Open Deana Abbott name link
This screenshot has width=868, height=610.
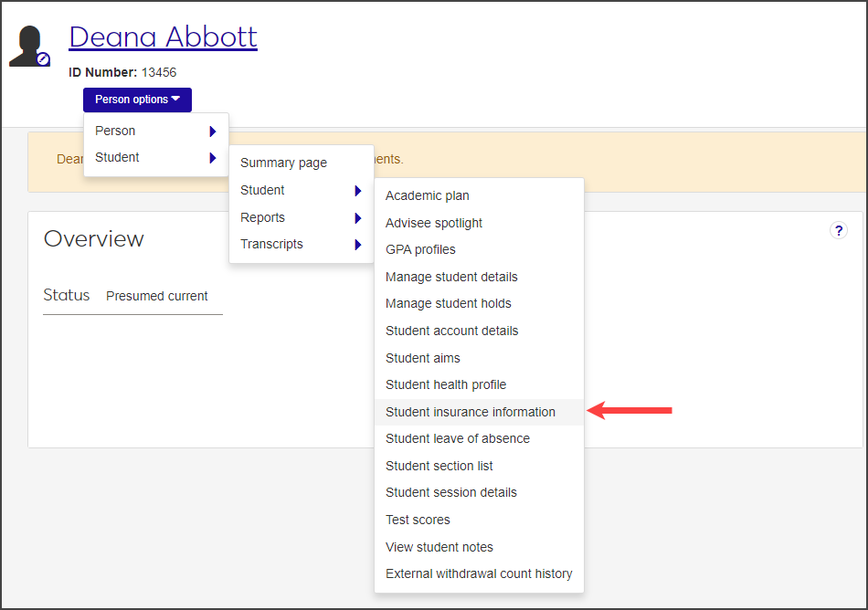[163, 37]
